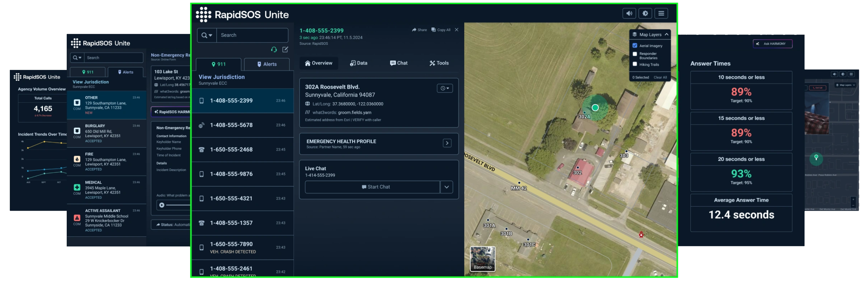Click mobile icon beside 1-408-555-9876

tap(202, 174)
